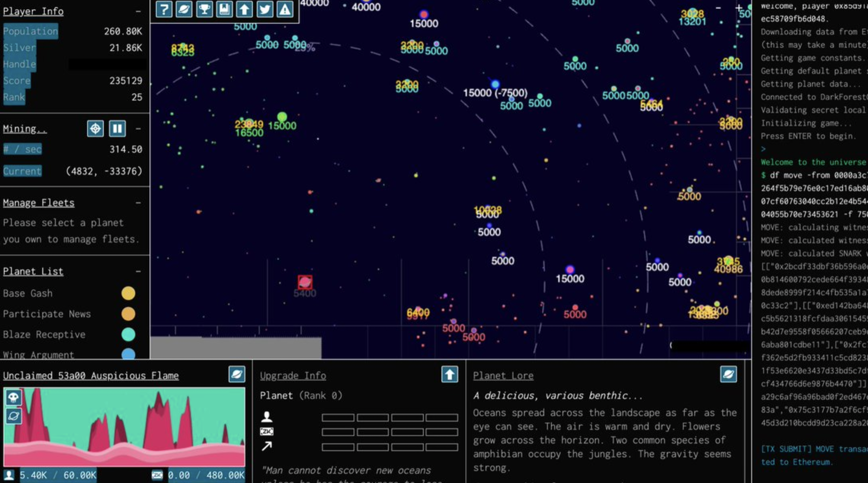Click first population upgrade bar segment
The width and height of the screenshot is (868, 483).
tap(338, 418)
